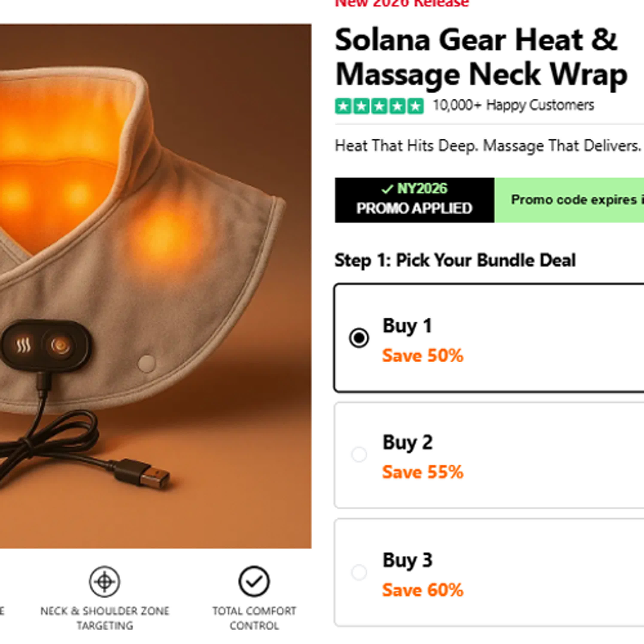Click the NY2026 Promo Applied badge

414,200
